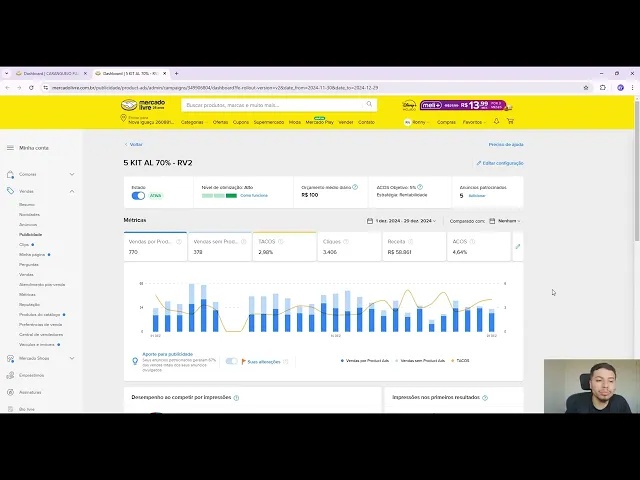Open the Favoritos dropdown
The image size is (640, 480).
click(x=474, y=122)
